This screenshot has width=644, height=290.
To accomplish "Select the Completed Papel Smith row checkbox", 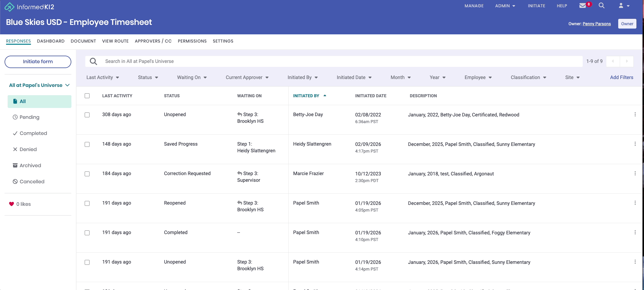I will pyautogui.click(x=87, y=233).
